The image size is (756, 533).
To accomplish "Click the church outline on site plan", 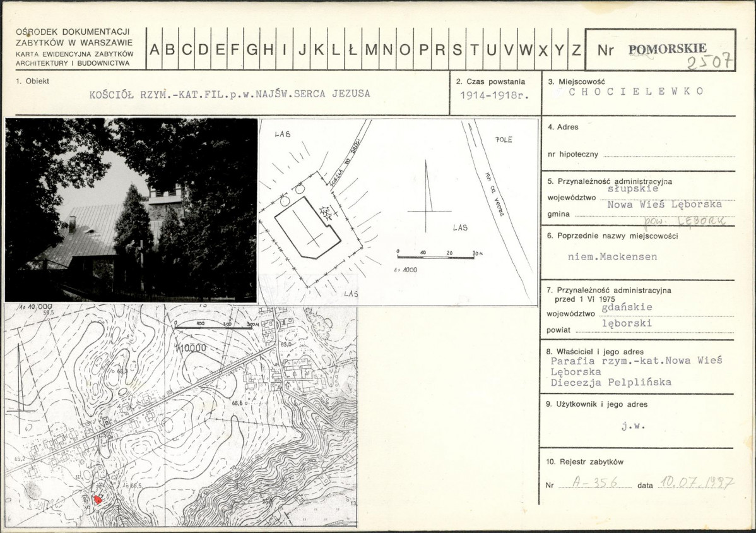I will pos(309,227).
